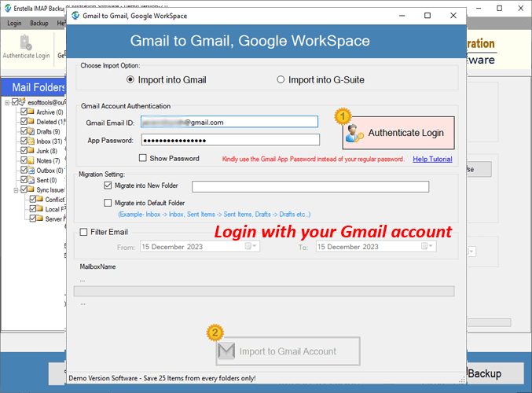
Task: Click the MailboxName label text
Action: [x=97, y=266]
